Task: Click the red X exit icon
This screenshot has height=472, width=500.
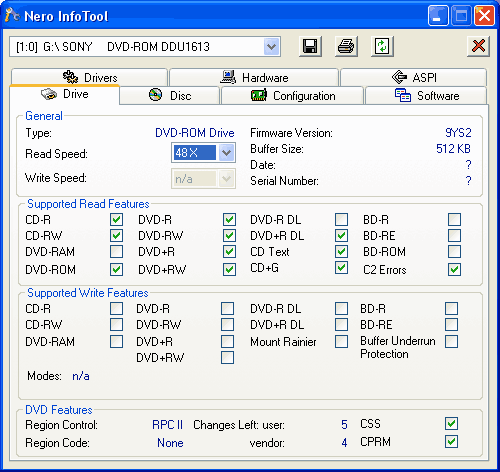Action: pyautogui.click(x=478, y=46)
